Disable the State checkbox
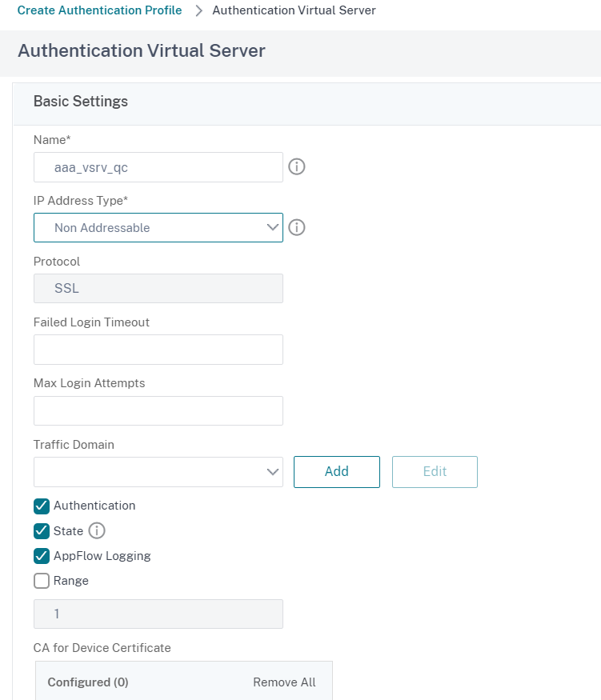This screenshot has height=700, width=601. [39, 530]
